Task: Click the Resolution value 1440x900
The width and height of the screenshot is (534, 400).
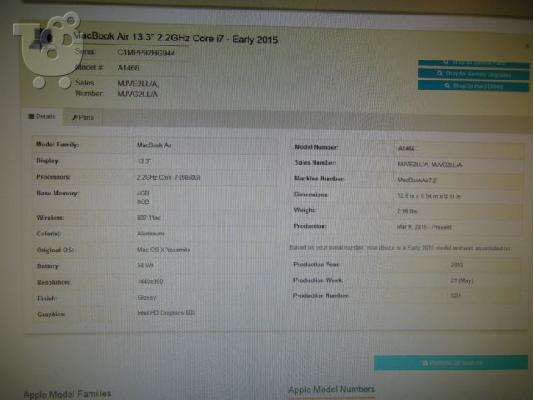Action: pyautogui.click(x=150, y=282)
